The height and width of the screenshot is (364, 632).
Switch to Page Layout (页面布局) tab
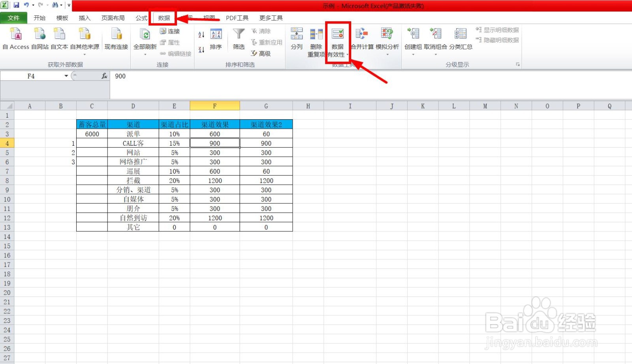coord(113,18)
